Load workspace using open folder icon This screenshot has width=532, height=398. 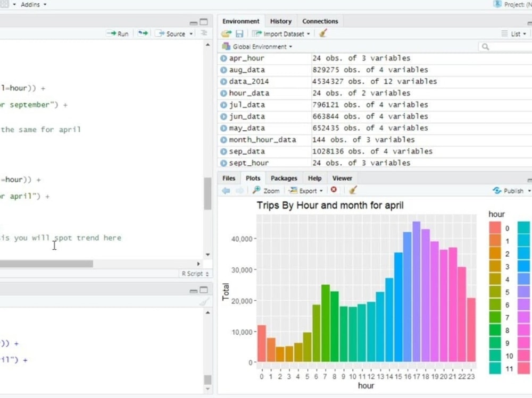[226, 33]
